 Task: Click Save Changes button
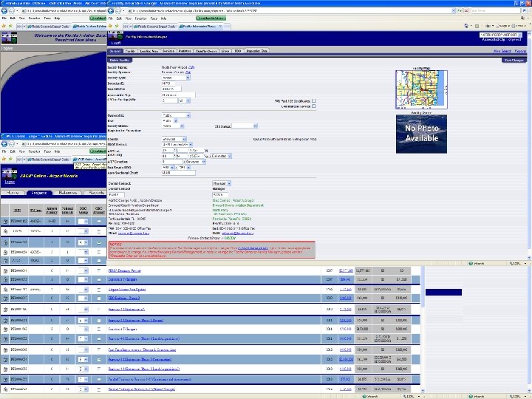pos(514,60)
